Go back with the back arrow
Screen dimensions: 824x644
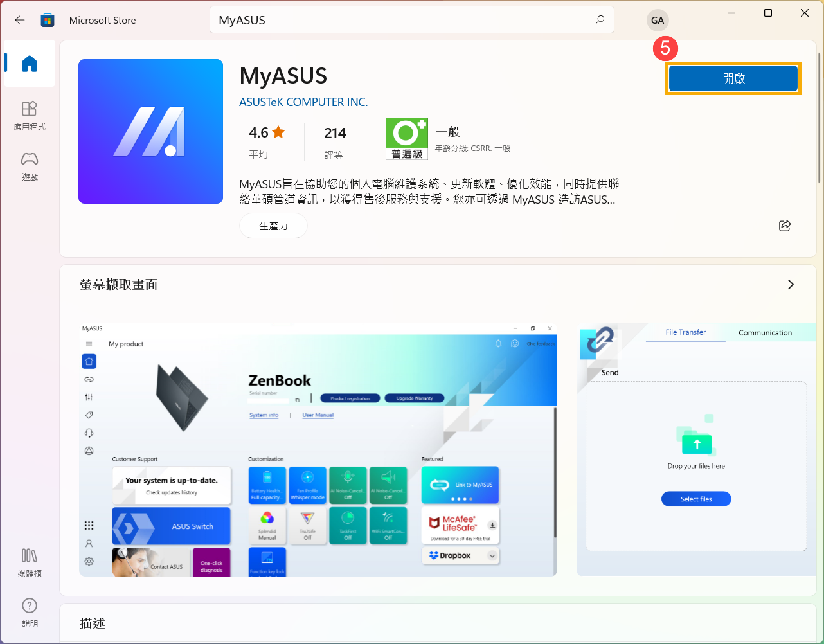(20, 20)
